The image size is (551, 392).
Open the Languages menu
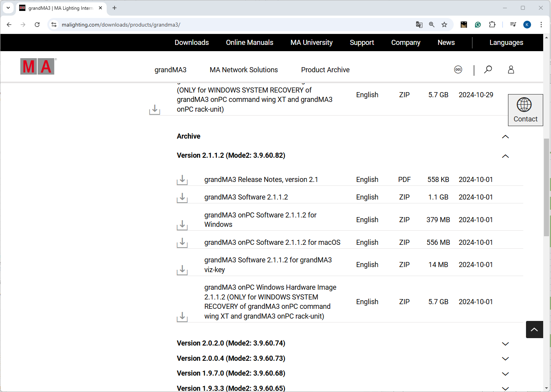click(x=506, y=43)
